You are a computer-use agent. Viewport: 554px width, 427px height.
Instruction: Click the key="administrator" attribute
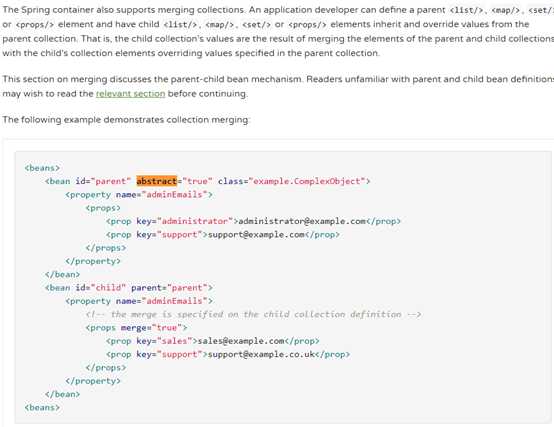(185, 221)
